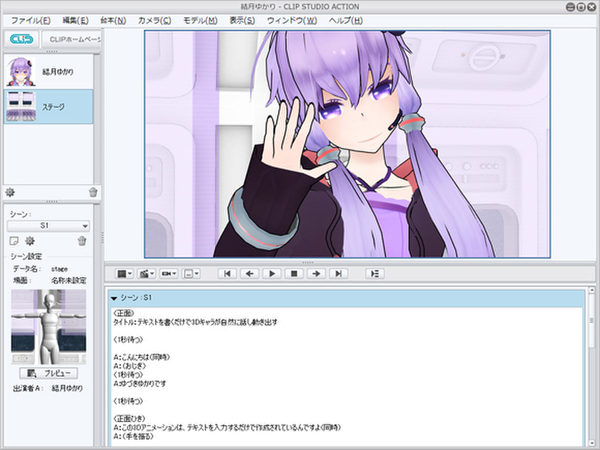Click the play-from-line list icon

coord(375,274)
